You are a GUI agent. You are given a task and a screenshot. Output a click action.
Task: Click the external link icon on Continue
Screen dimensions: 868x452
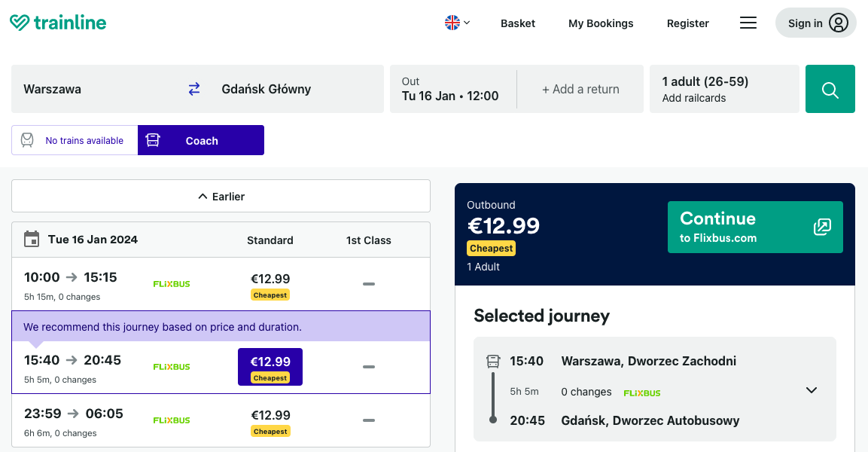(x=822, y=227)
